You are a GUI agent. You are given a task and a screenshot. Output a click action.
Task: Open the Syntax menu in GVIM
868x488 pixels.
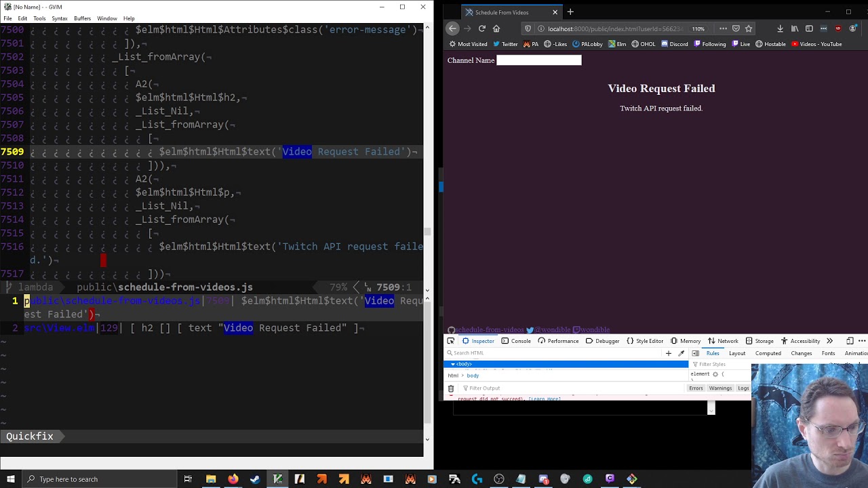click(60, 18)
